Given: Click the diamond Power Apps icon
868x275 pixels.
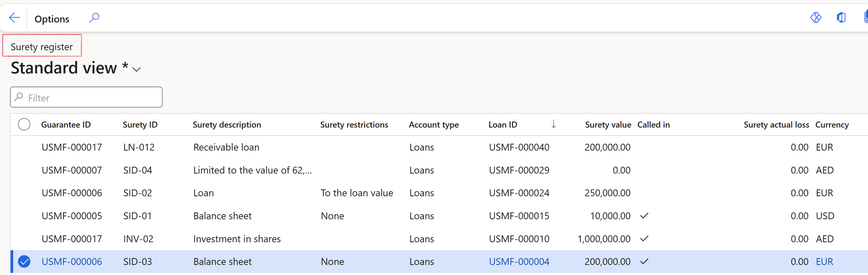Looking at the screenshot, I should [x=815, y=17].
